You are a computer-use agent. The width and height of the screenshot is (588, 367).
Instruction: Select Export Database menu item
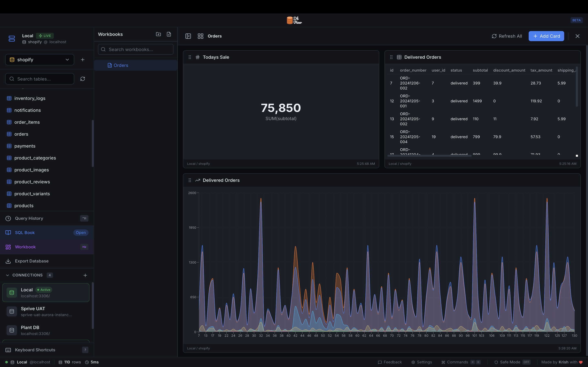point(32,261)
